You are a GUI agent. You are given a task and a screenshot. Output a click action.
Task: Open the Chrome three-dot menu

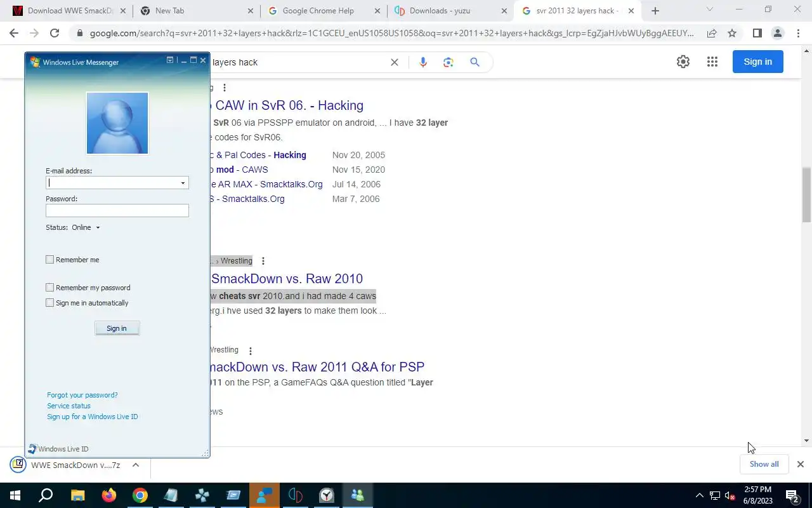(x=798, y=33)
